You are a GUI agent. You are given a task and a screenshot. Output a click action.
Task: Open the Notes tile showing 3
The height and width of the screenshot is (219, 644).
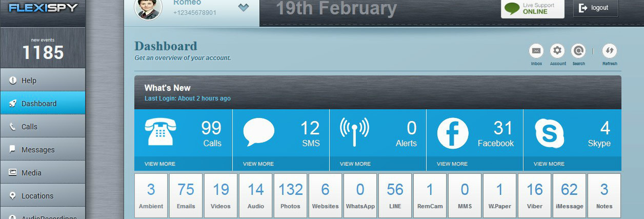pos(604,195)
